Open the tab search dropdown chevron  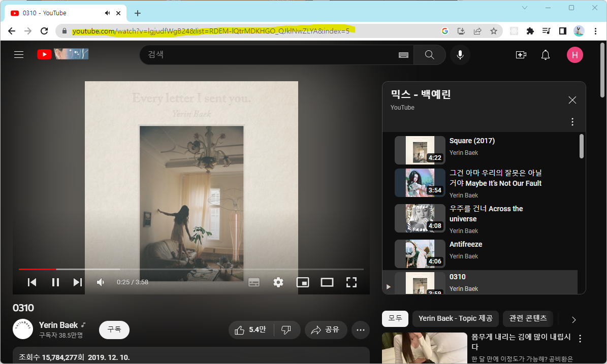coord(525,8)
